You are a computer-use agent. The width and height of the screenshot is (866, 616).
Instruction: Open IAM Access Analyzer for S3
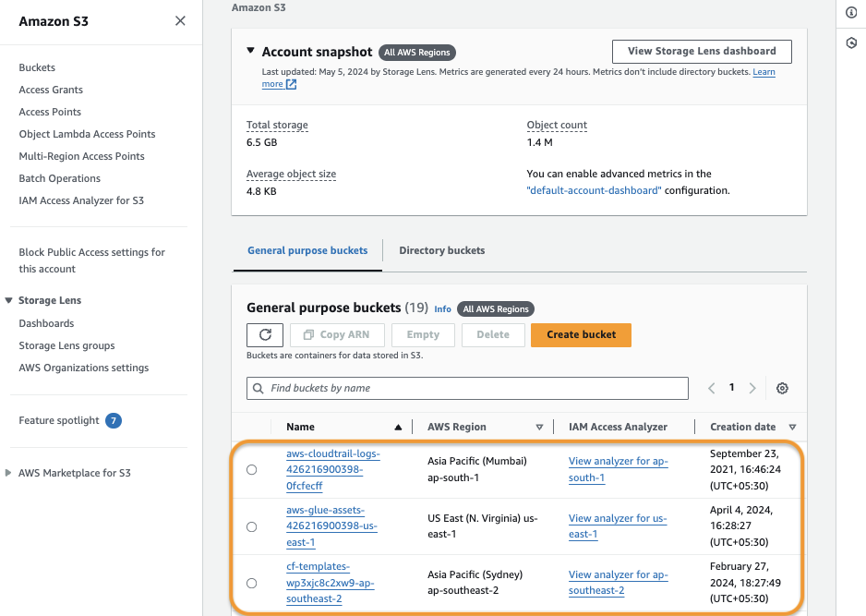pos(81,200)
